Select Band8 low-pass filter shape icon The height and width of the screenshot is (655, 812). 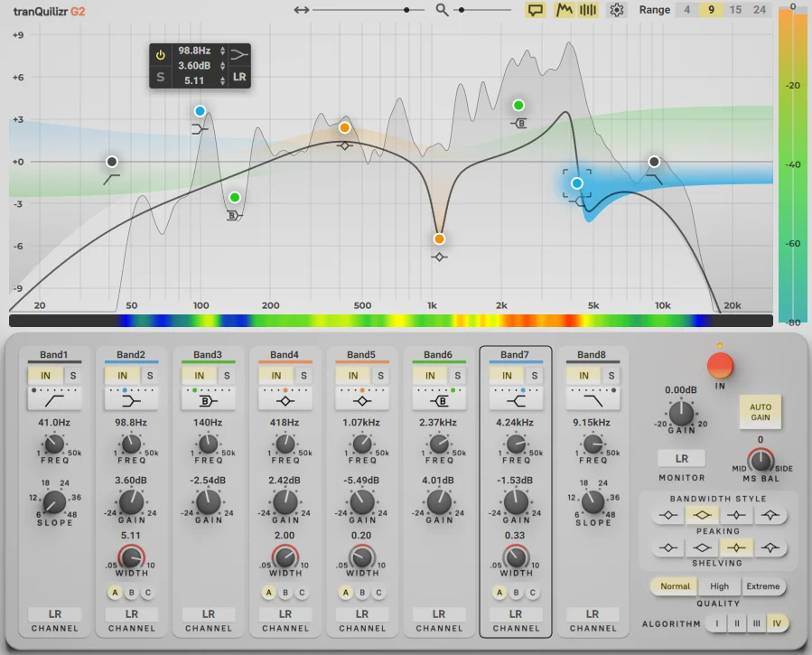(593, 401)
